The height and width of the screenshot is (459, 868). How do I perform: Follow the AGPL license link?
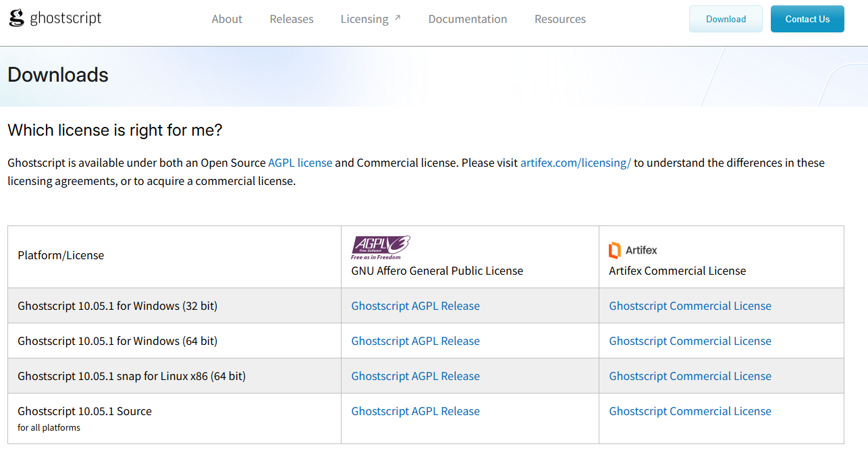pos(300,163)
